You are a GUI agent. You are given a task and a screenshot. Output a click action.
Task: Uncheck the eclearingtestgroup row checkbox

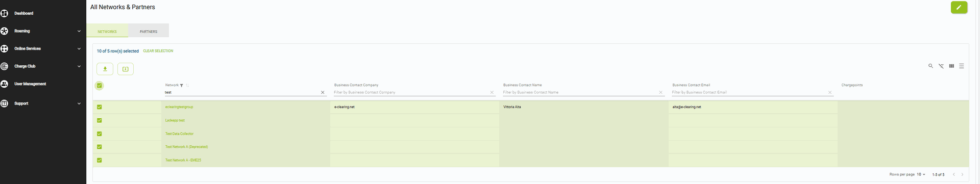[x=100, y=107]
